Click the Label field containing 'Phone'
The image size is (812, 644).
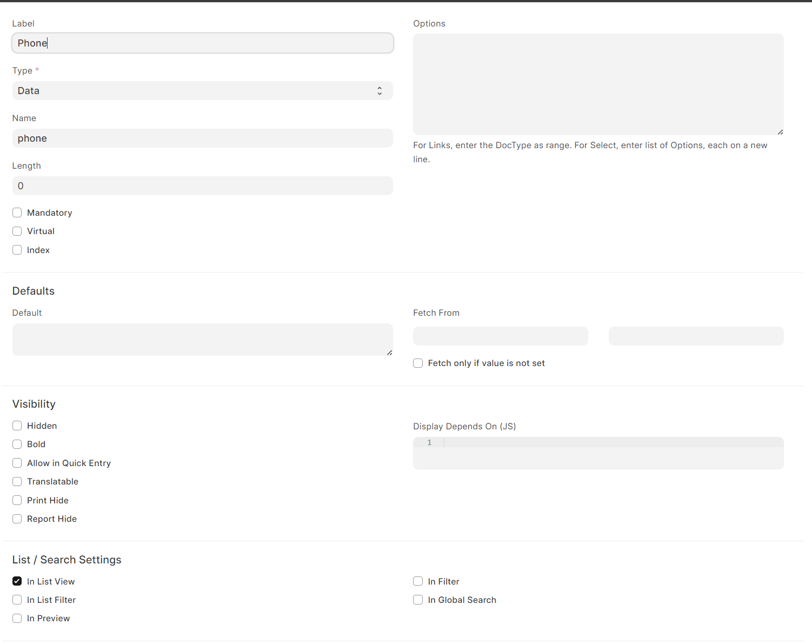point(202,43)
